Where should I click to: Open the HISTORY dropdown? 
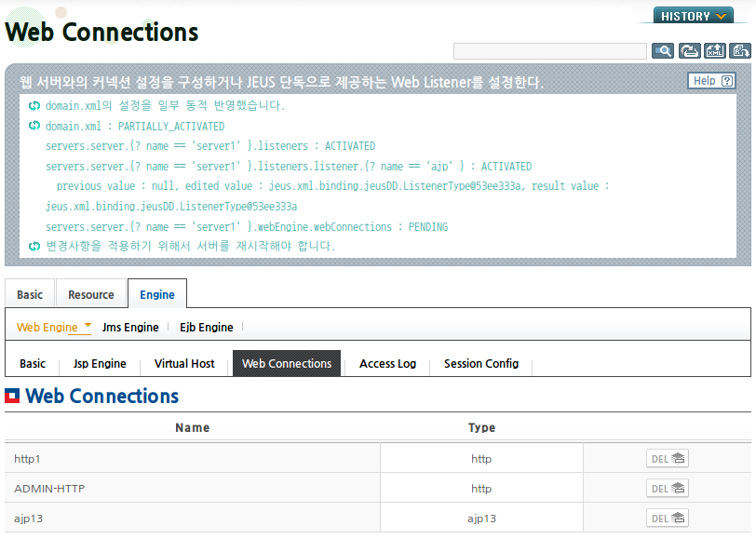(x=694, y=16)
